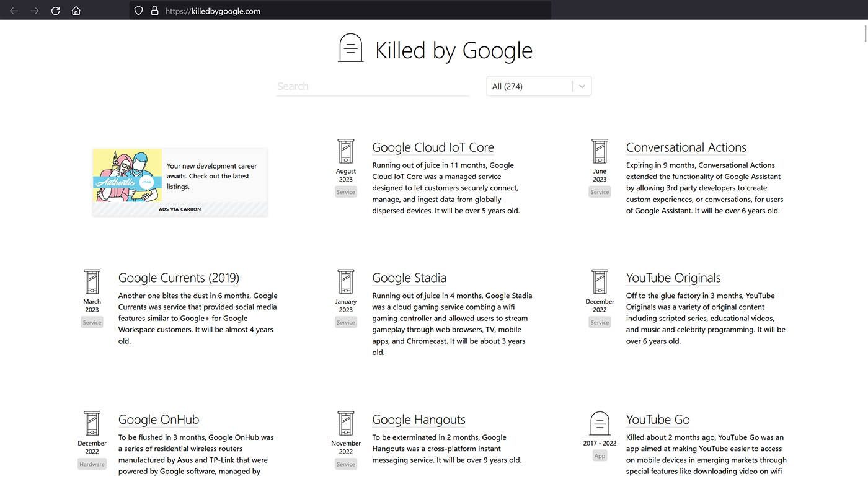
Task: Click the June 2023 date text
Action: [600, 175]
